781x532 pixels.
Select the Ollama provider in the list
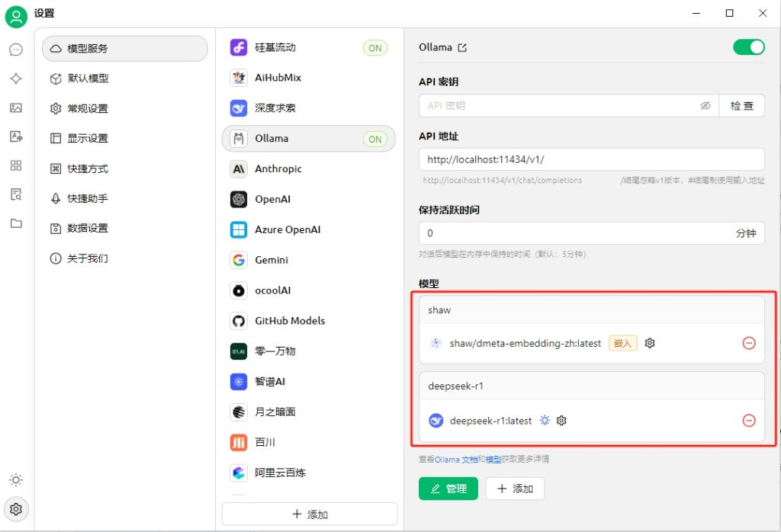point(309,139)
